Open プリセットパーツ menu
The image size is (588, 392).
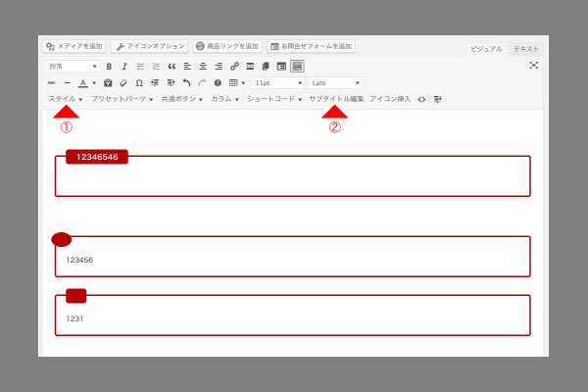122,99
